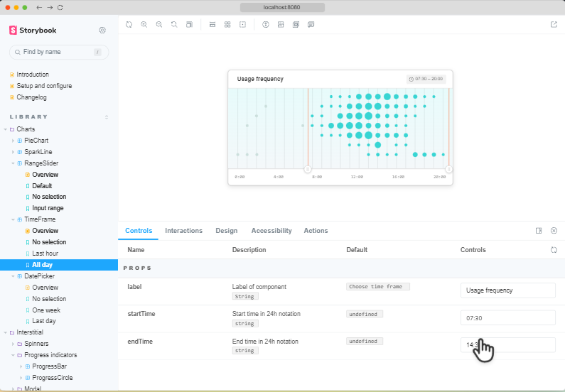Select TimeFrame No selection story

tap(49, 242)
